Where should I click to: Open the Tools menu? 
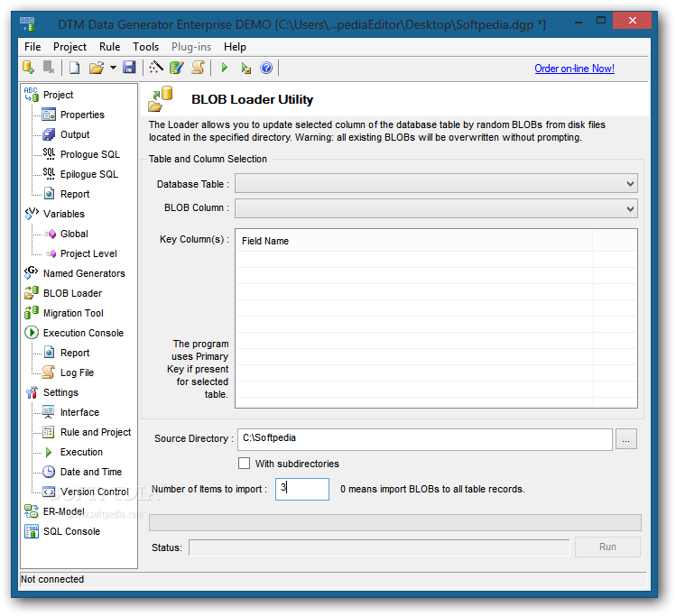[x=145, y=47]
